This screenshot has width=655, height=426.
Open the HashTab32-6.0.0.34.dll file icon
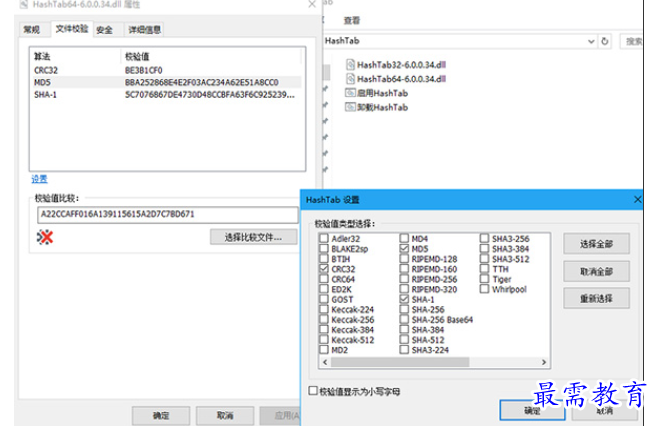350,64
